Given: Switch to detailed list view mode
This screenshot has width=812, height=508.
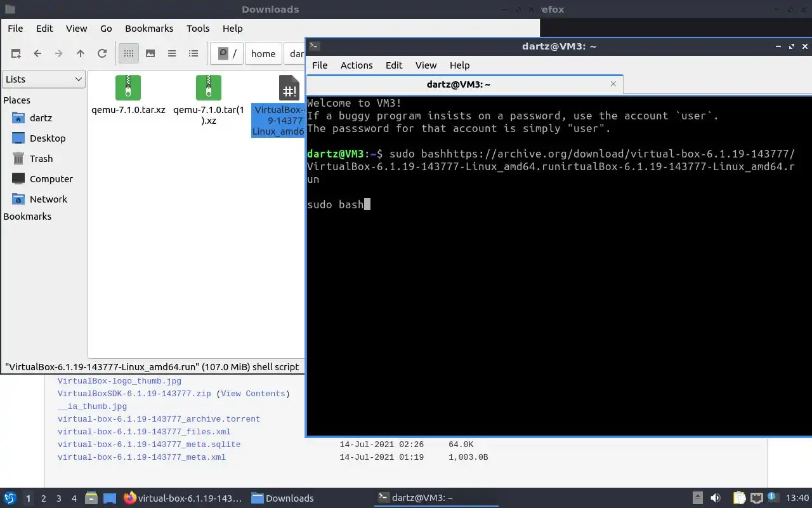Looking at the screenshot, I should [193, 54].
